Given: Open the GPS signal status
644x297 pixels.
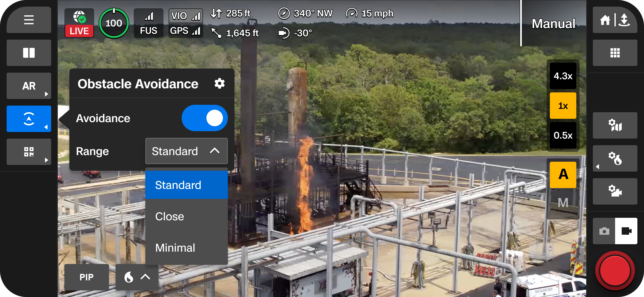Looking at the screenshot, I should click(x=186, y=31).
